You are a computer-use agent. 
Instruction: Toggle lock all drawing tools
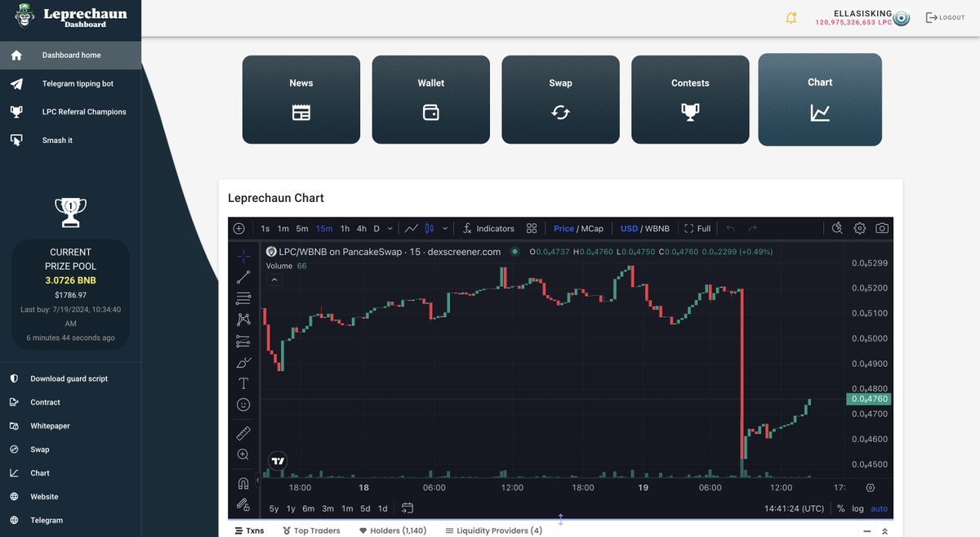[243, 504]
